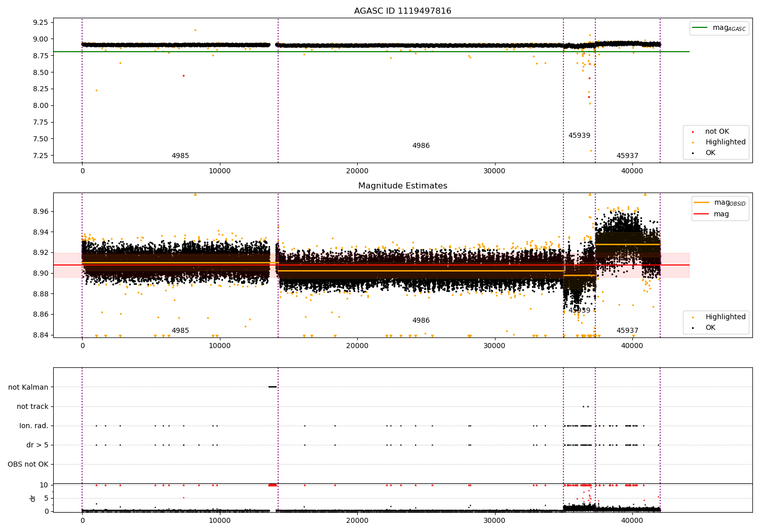Click the 'OBS not OK' axis label
Image resolution: width=760 pixels, height=532 pixels.
[28, 465]
